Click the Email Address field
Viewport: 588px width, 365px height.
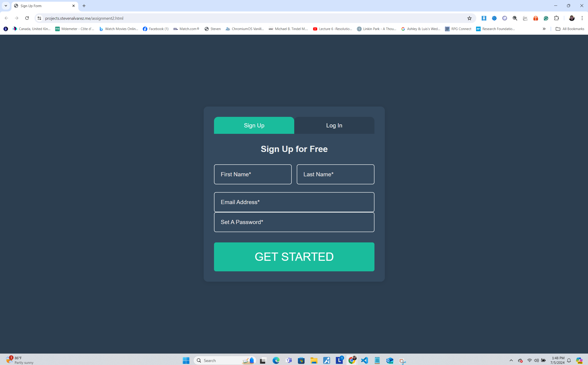[294, 202]
